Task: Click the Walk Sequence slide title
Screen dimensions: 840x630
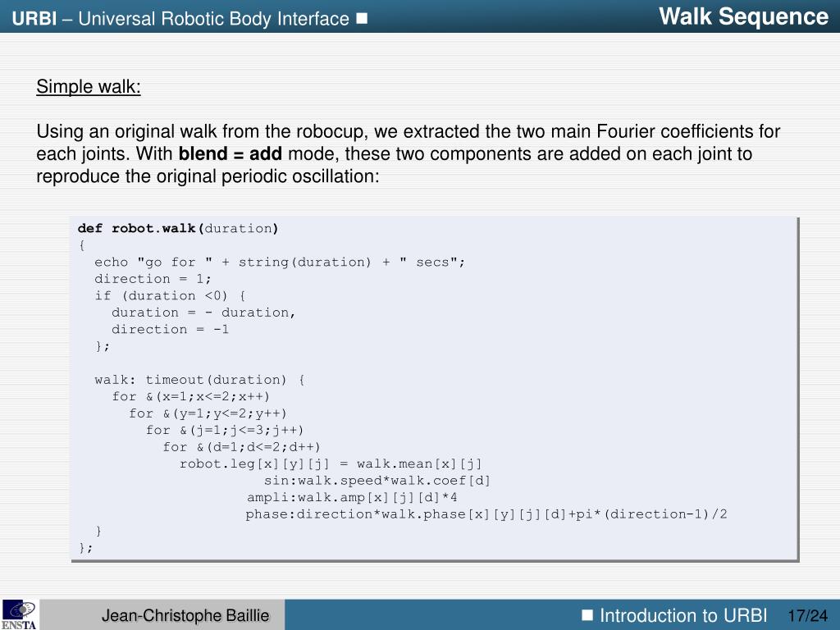Action: (x=743, y=16)
